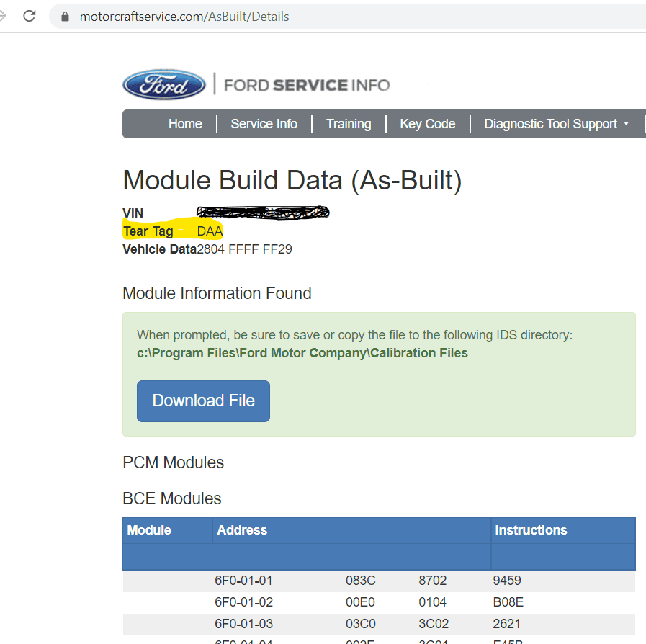Screen dimensions: 646x644
Task: Click the PCM Modules heading
Action: pos(173,462)
